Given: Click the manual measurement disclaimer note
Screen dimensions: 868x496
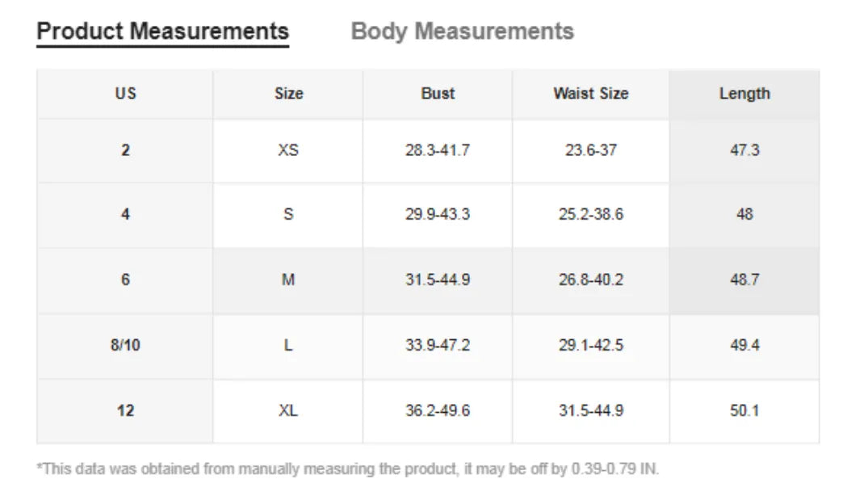Looking at the screenshot, I should 348,469.
